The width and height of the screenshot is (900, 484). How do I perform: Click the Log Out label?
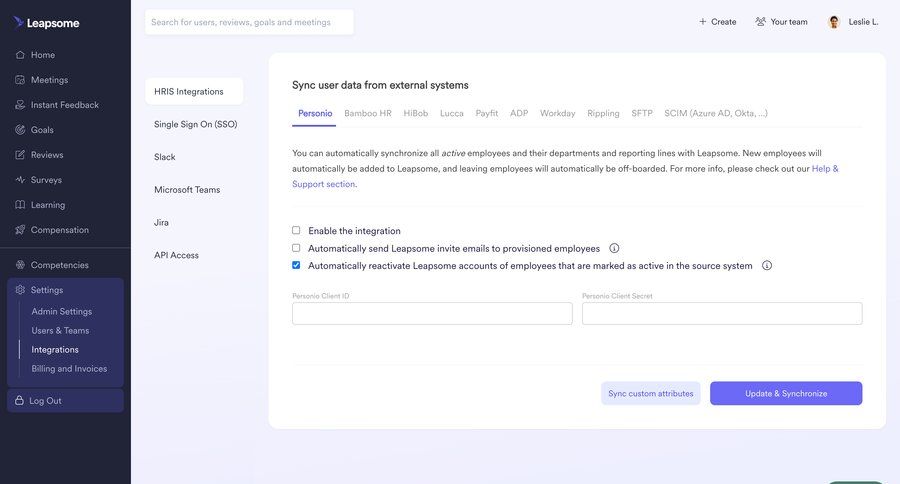[45, 401]
